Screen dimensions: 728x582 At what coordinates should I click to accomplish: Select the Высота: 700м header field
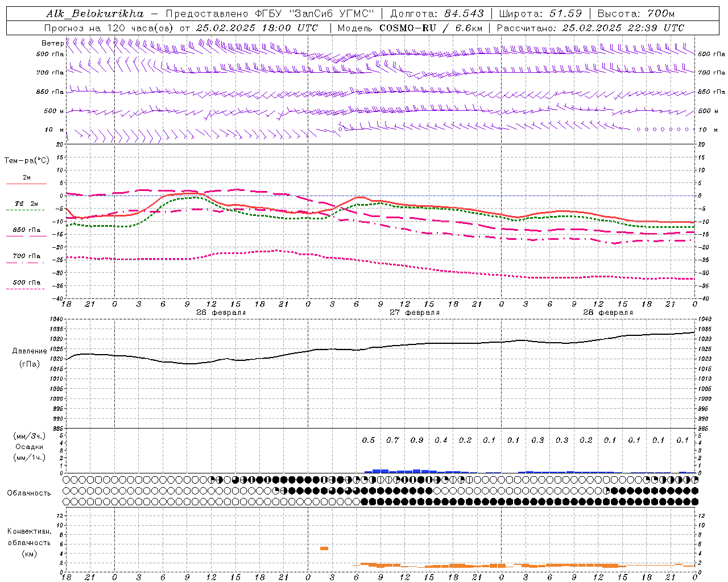coord(635,14)
